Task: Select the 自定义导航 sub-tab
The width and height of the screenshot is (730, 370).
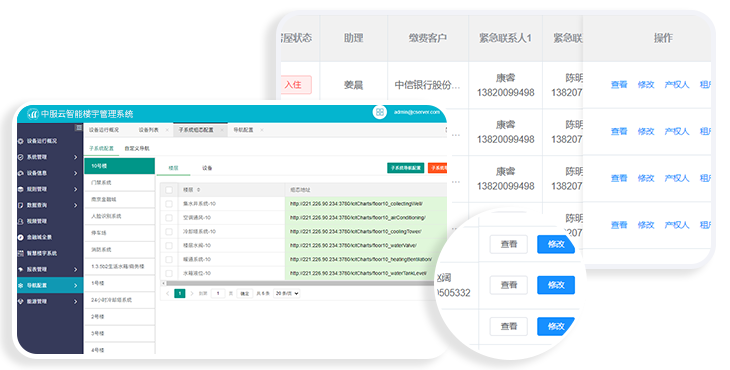Action: (137, 148)
